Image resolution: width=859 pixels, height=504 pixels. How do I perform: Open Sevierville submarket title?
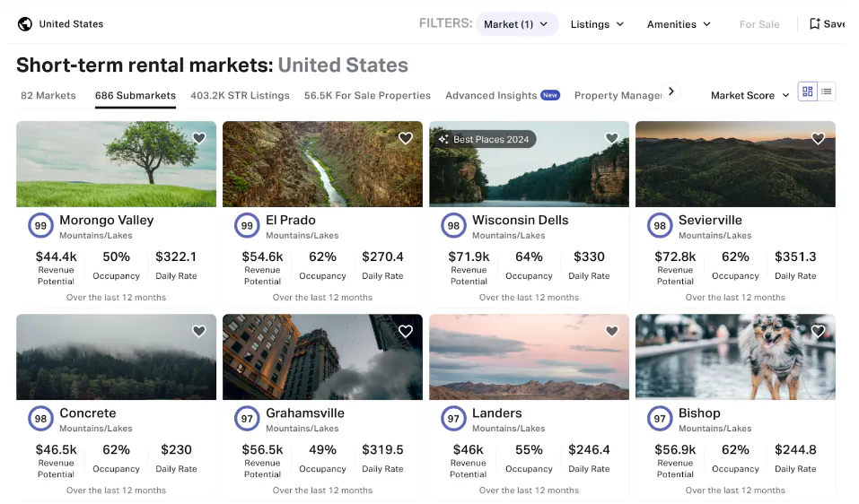[711, 220]
